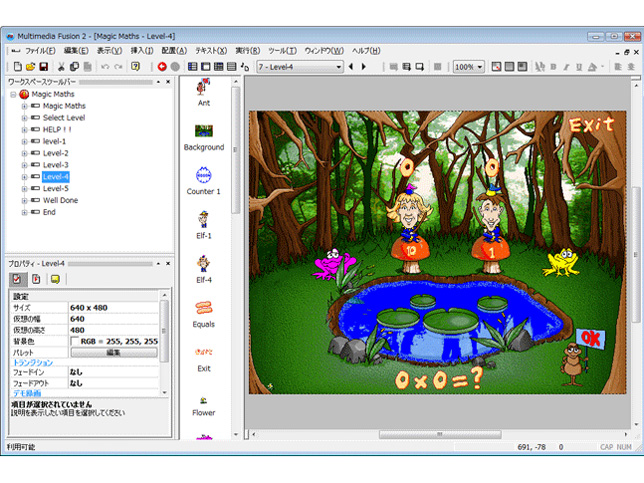The width and height of the screenshot is (644, 483).
Task: Click the background color RGB swatch
Action: pos(74,341)
